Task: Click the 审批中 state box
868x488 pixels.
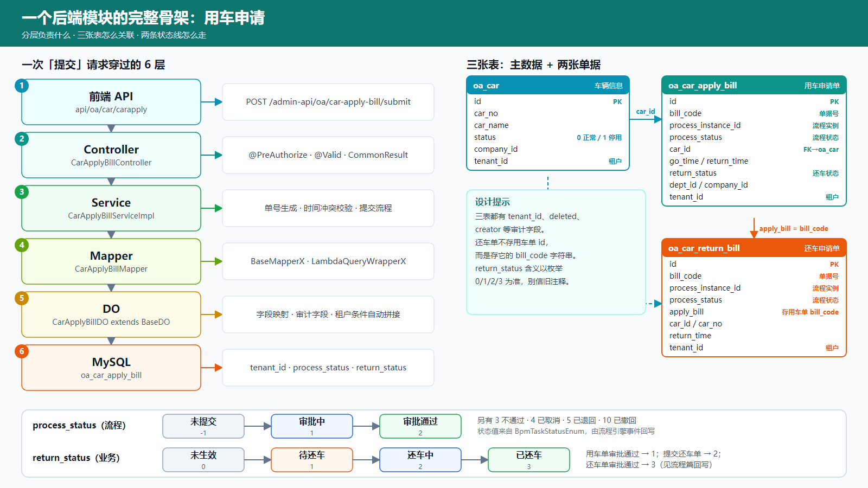Action: coord(312,426)
